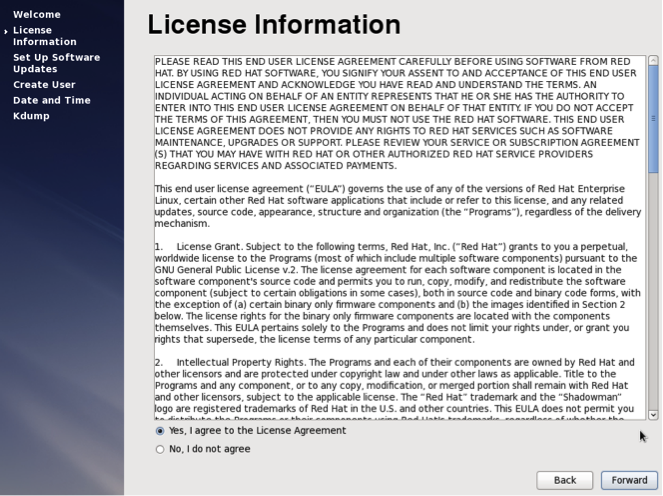This screenshot has height=496, width=663.
Task: Click the Forward button
Action: pos(629,480)
